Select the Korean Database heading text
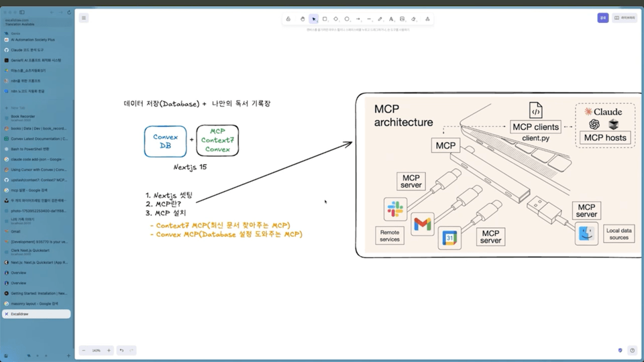 [x=197, y=104]
